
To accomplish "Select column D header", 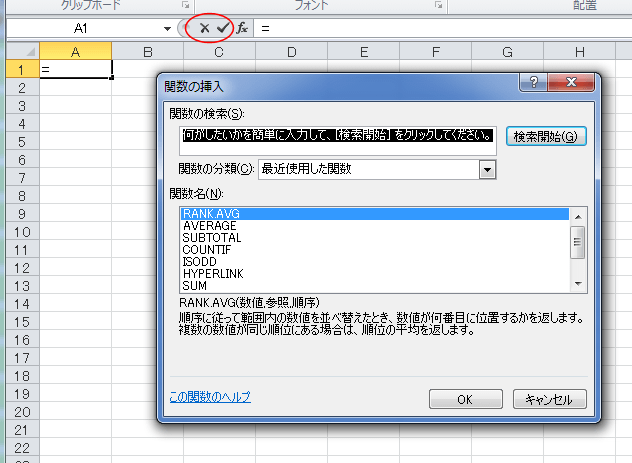I will click(x=291, y=52).
